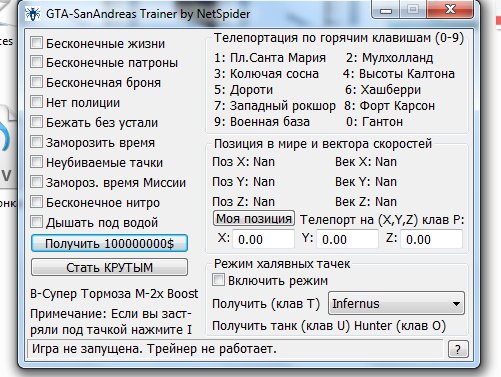Screen dimensions: 501x377
Task: Click teleport entry 1: Пл.Санта Мария
Action: [x=270, y=58]
